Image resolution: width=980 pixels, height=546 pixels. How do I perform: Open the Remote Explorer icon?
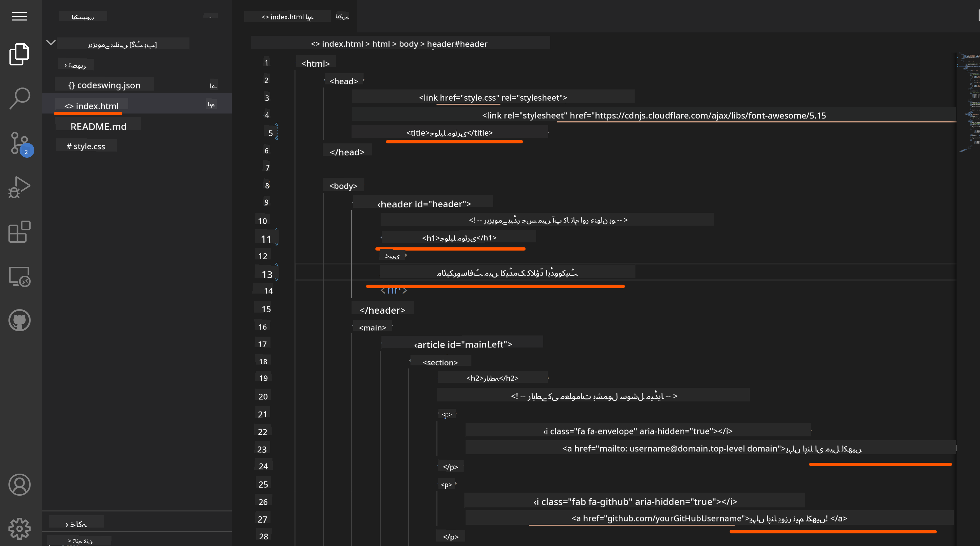tap(19, 276)
